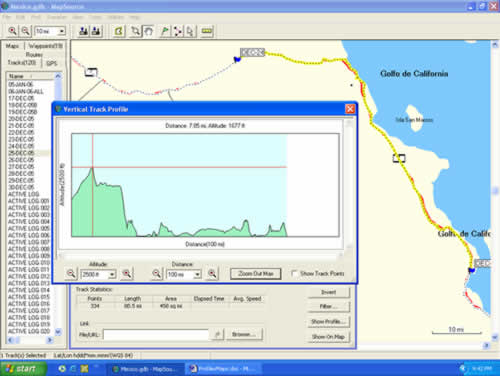Image resolution: width=500 pixels, height=376 pixels.
Task: Open the Distance 100 mi dropdown
Action: point(197,274)
